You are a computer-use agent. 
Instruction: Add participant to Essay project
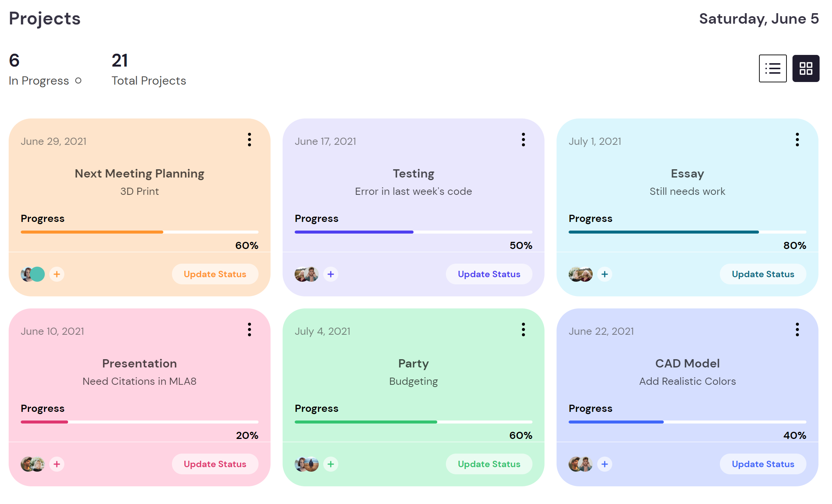pyautogui.click(x=605, y=274)
